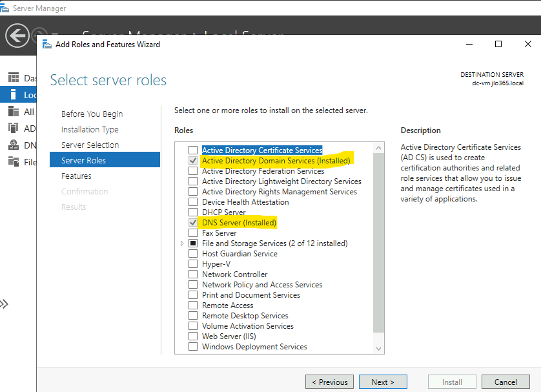The width and height of the screenshot is (541, 392).
Task: Enable the DHCP Server role checkbox
Action: pyautogui.click(x=193, y=212)
